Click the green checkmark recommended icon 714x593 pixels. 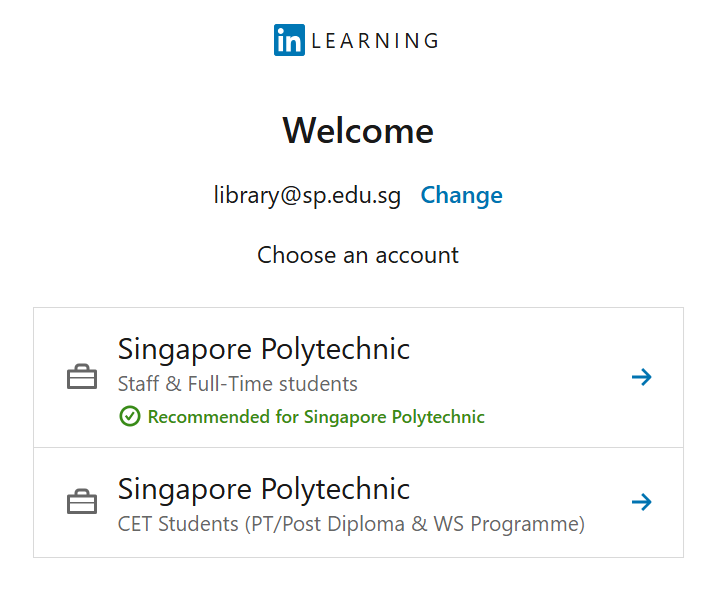coord(129,416)
